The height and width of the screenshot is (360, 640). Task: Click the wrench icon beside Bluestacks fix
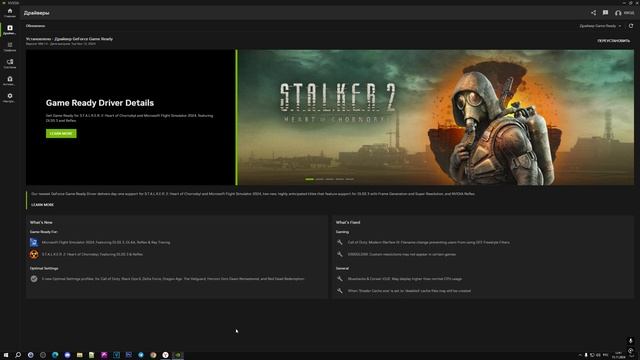340,279
